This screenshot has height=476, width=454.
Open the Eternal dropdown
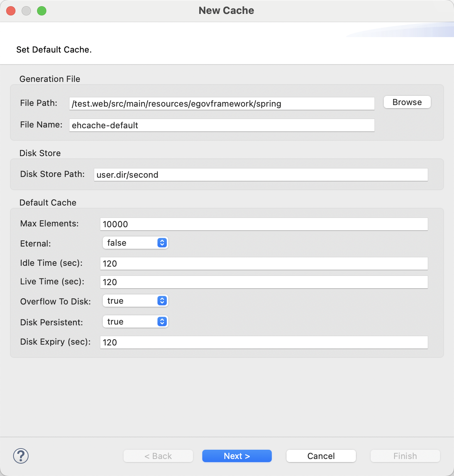135,243
